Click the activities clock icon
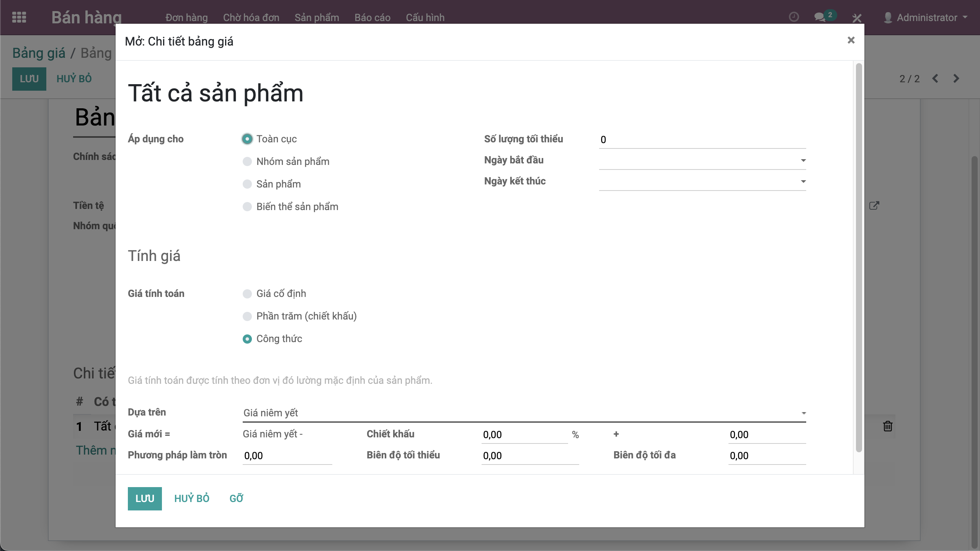 click(794, 17)
